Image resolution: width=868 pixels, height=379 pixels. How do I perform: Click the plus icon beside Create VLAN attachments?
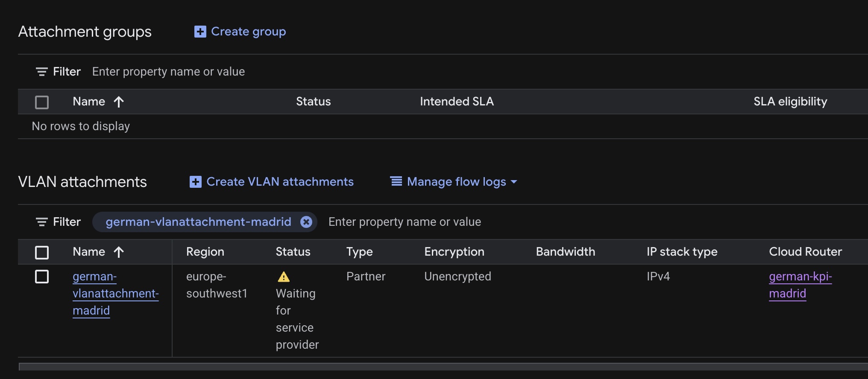pyautogui.click(x=196, y=182)
